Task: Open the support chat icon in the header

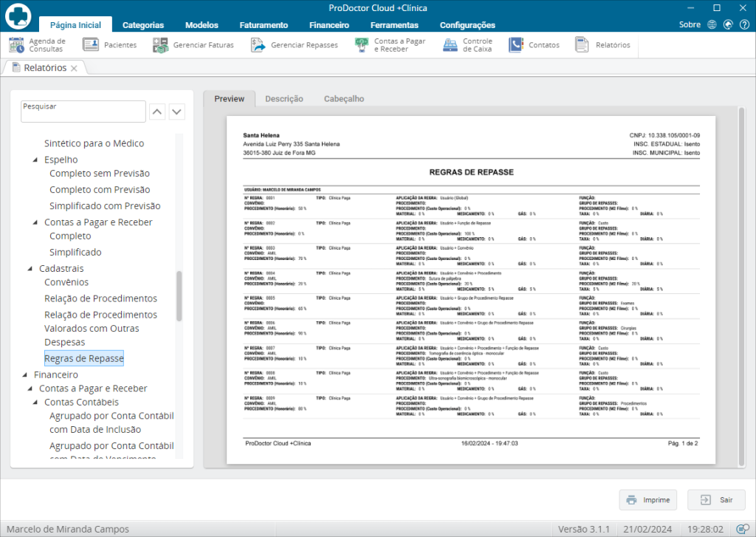Action: [x=728, y=24]
